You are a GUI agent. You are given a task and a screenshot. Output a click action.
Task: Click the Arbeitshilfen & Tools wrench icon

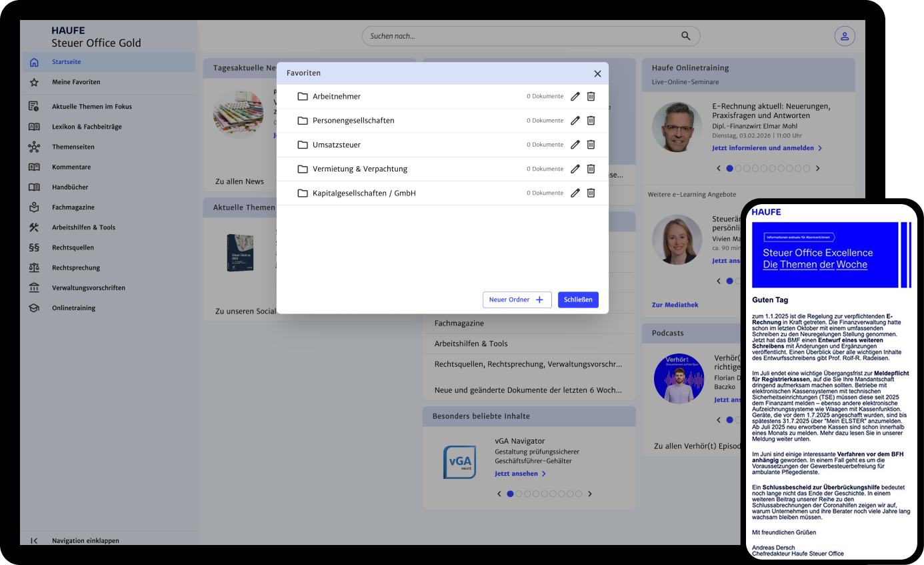(x=34, y=227)
